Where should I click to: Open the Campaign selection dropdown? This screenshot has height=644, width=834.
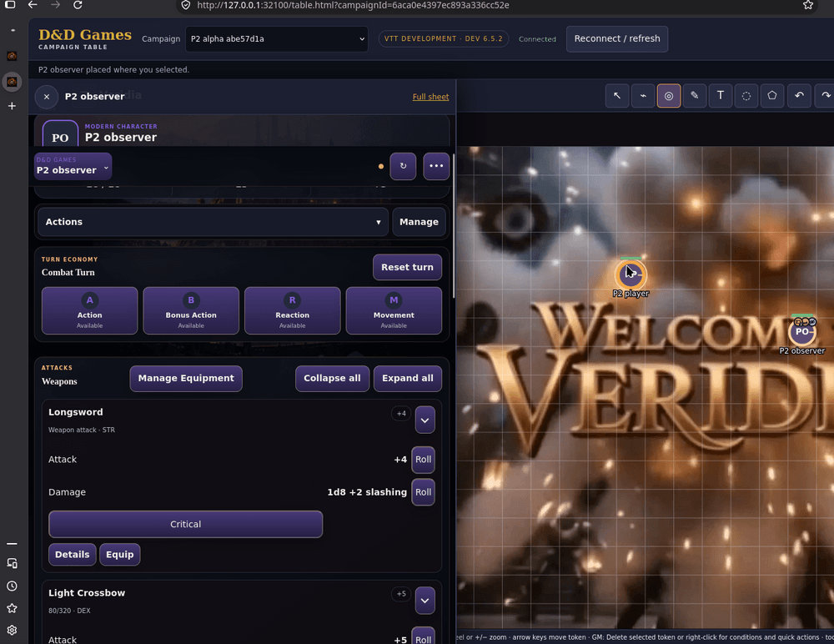277,39
